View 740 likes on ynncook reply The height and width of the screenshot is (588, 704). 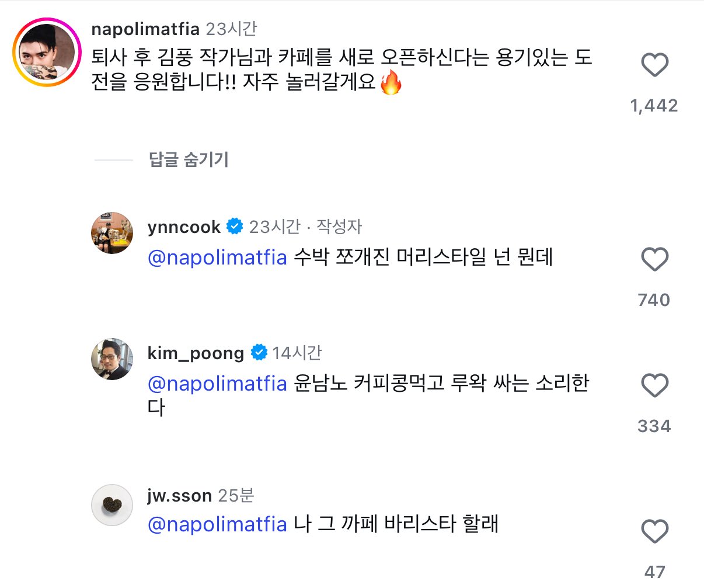[654, 300]
